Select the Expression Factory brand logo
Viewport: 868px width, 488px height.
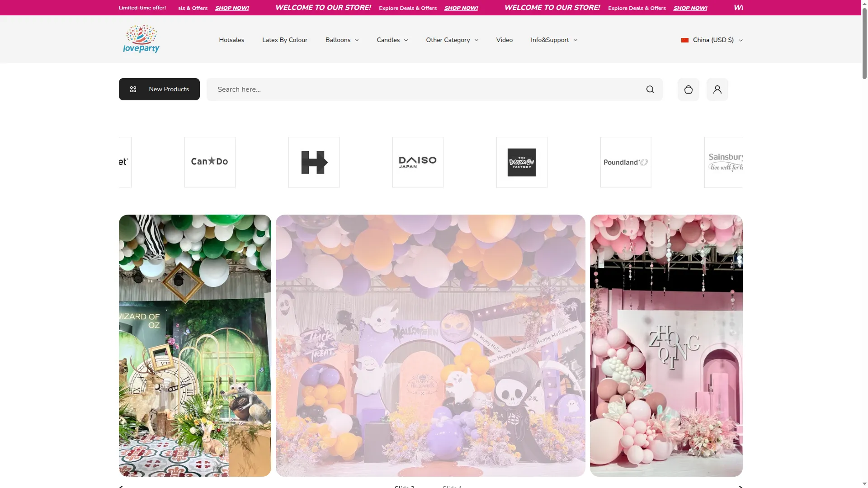522,162
